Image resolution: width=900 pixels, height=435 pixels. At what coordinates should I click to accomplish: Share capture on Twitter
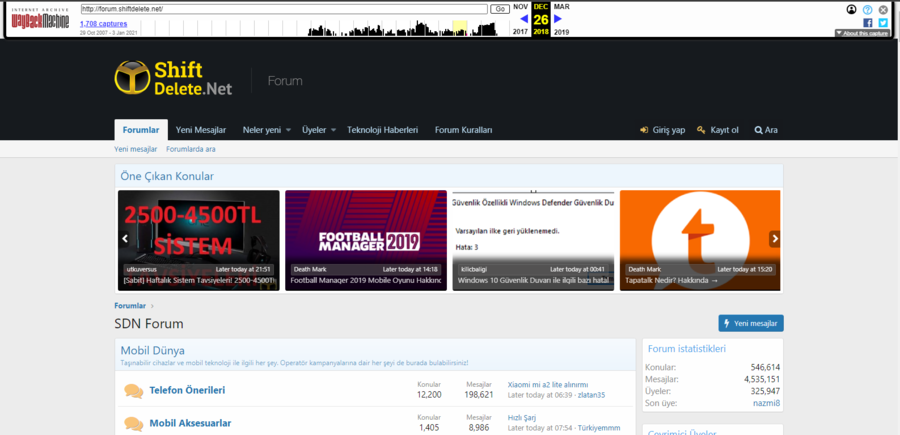tap(883, 23)
